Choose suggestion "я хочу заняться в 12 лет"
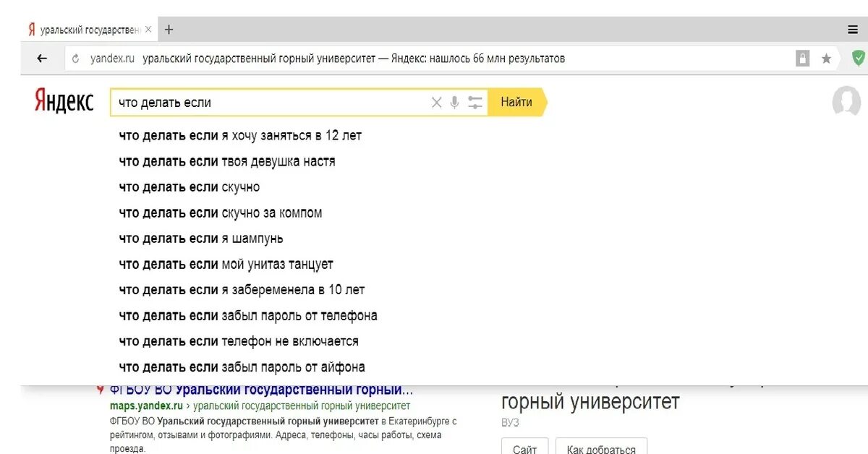This screenshot has width=868, height=454. coord(240,135)
